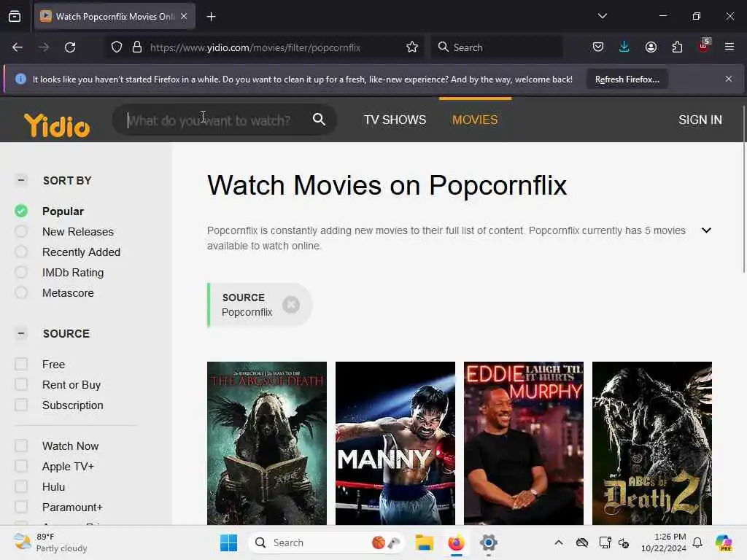Image resolution: width=747 pixels, height=560 pixels.
Task: Click the Firefox taskbar icon
Action: click(x=457, y=542)
